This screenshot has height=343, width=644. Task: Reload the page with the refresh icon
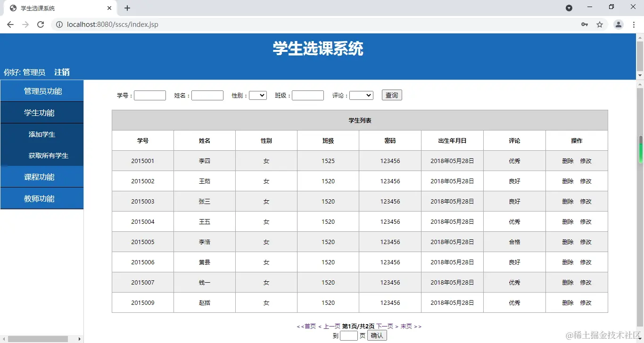[x=41, y=24]
